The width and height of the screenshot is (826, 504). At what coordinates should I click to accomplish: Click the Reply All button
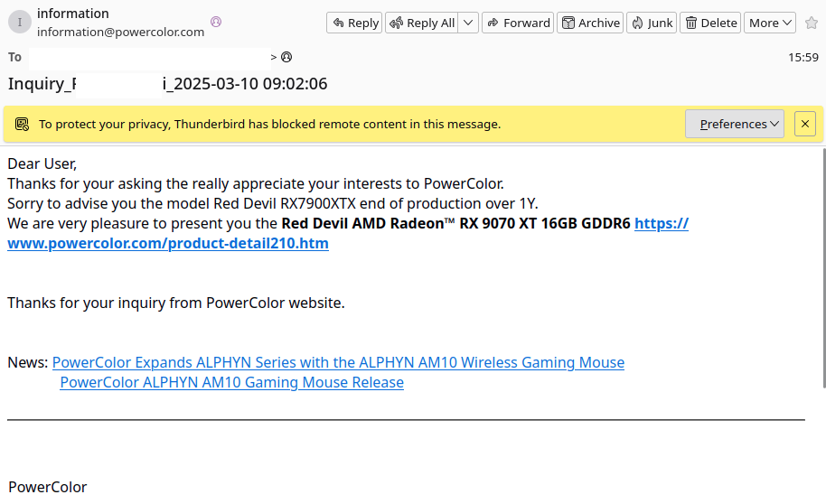[422, 23]
